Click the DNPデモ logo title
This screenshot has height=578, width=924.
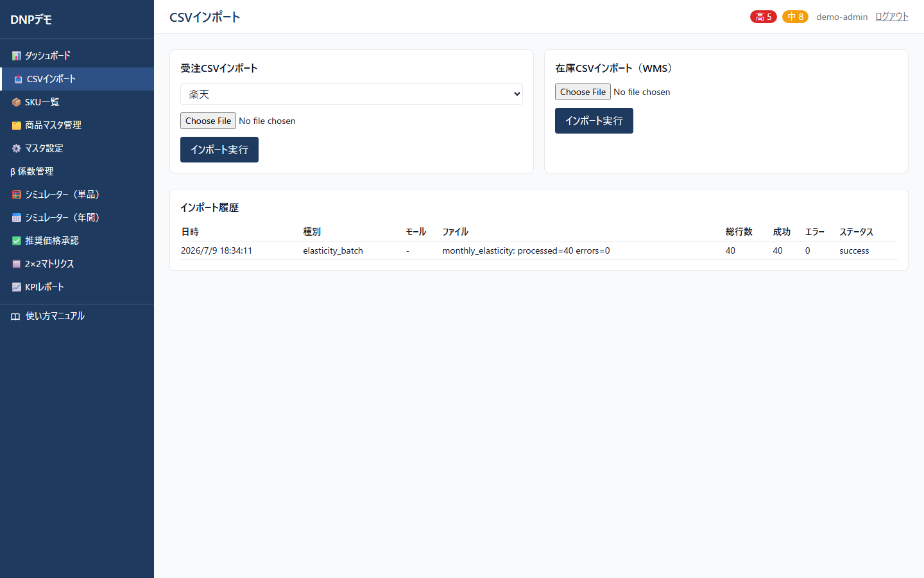(31, 20)
